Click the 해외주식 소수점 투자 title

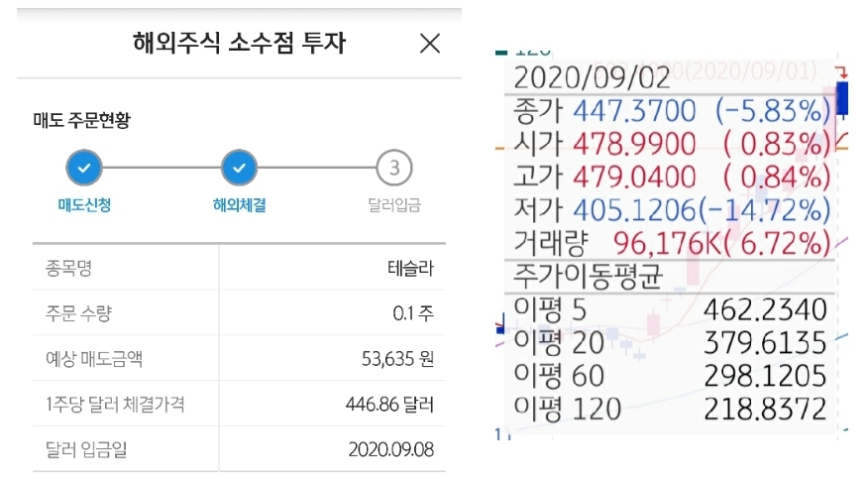pyautogui.click(x=239, y=43)
